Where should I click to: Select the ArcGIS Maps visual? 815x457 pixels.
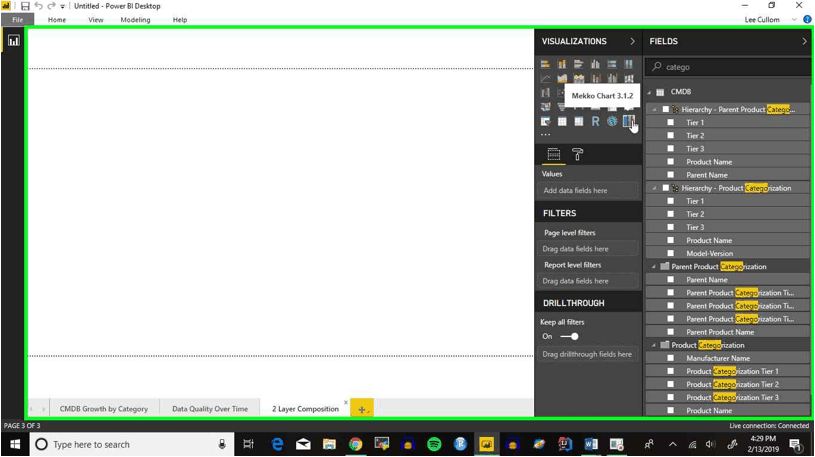coord(612,122)
